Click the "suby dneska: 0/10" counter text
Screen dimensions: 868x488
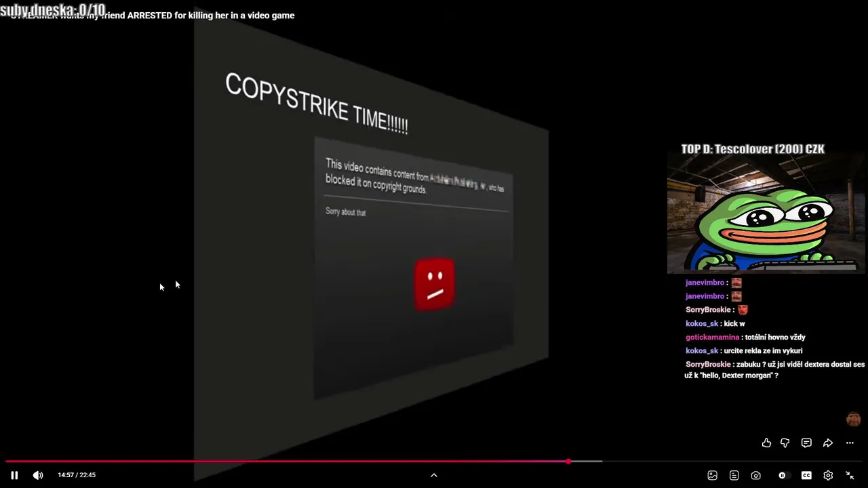[53, 10]
